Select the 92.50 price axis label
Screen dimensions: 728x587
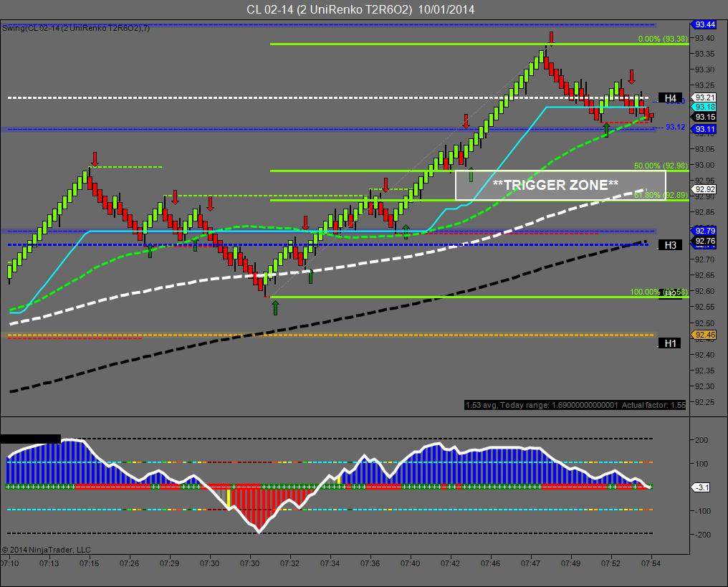click(704, 323)
